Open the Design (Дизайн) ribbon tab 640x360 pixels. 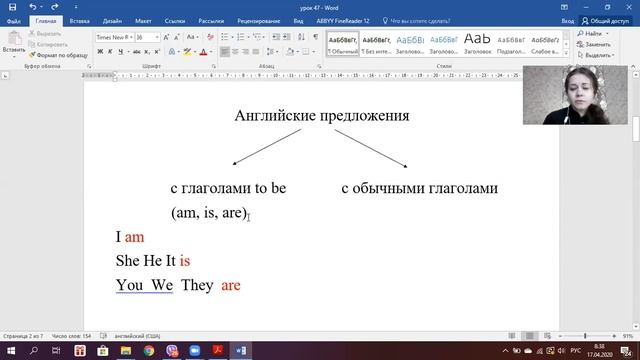[112, 21]
